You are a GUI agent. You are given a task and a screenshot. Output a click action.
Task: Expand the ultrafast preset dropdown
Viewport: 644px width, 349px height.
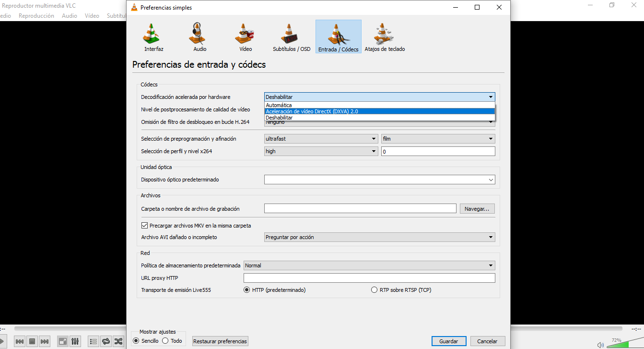click(321, 139)
